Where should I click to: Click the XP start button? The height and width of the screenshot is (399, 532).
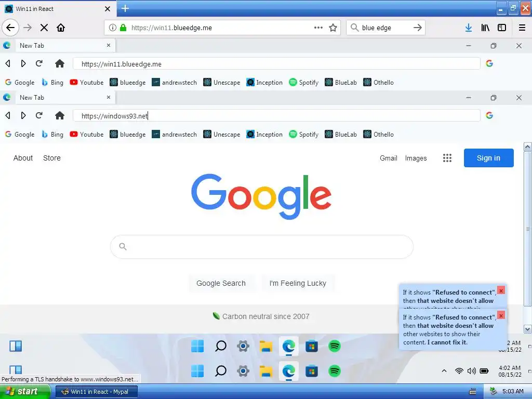click(x=25, y=392)
